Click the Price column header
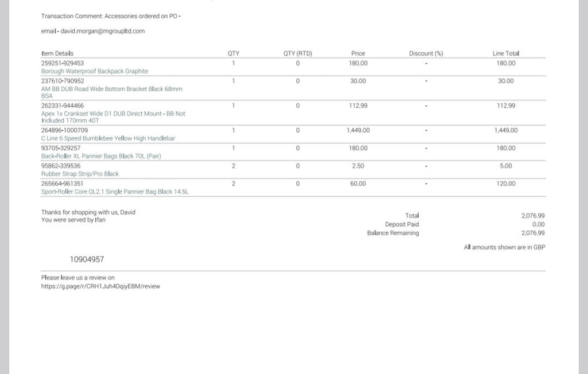This screenshot has height=374, width=588. pyautogui.click(x=358, y=53)
